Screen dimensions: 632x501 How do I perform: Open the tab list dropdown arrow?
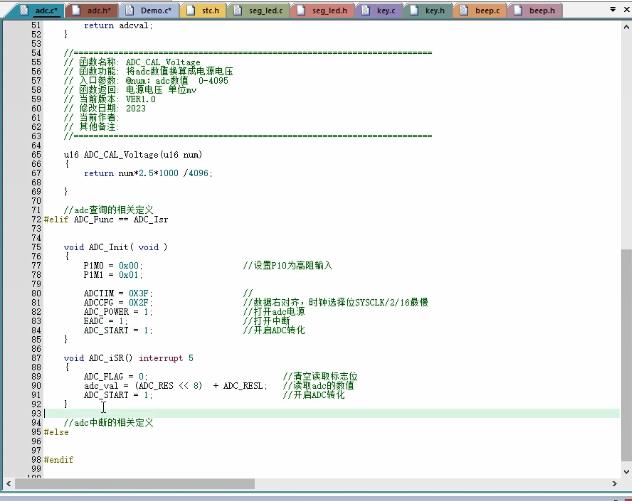click(x=613, y=9)
